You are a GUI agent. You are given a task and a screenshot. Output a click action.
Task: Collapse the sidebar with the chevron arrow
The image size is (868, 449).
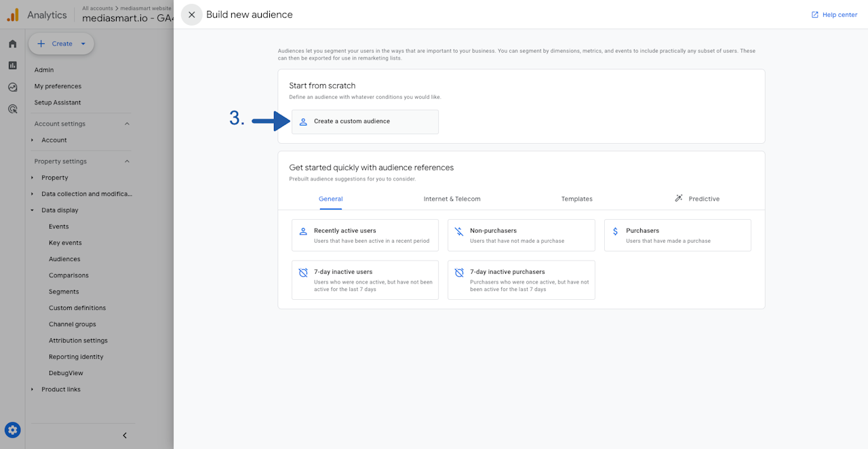click(125, 435)
